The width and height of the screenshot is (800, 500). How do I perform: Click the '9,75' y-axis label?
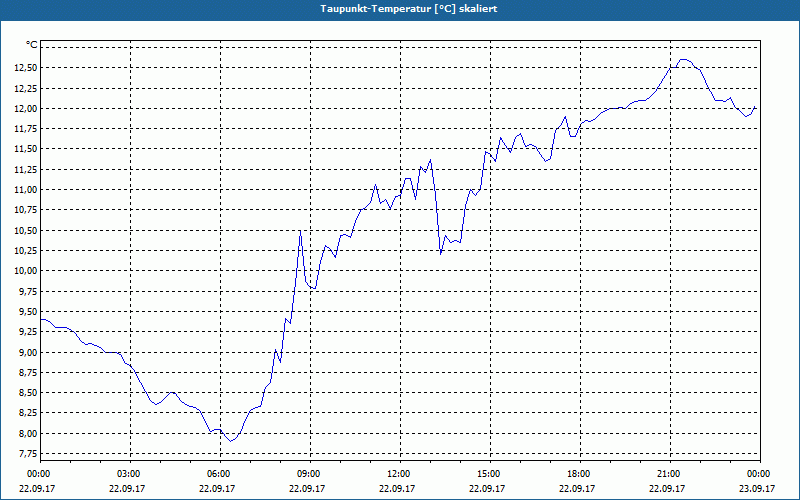click(x=28, y=291)
